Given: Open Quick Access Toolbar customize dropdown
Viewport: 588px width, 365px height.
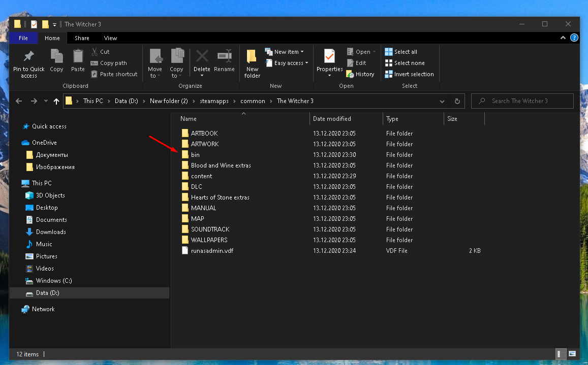Looking at the screenshot, I should coord(54,24).
